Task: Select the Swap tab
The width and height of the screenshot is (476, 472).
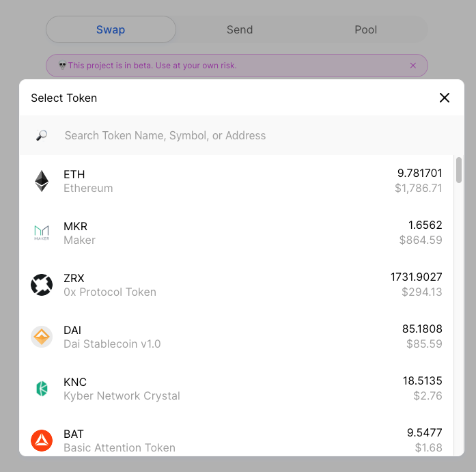Action: tap(111, 30)
